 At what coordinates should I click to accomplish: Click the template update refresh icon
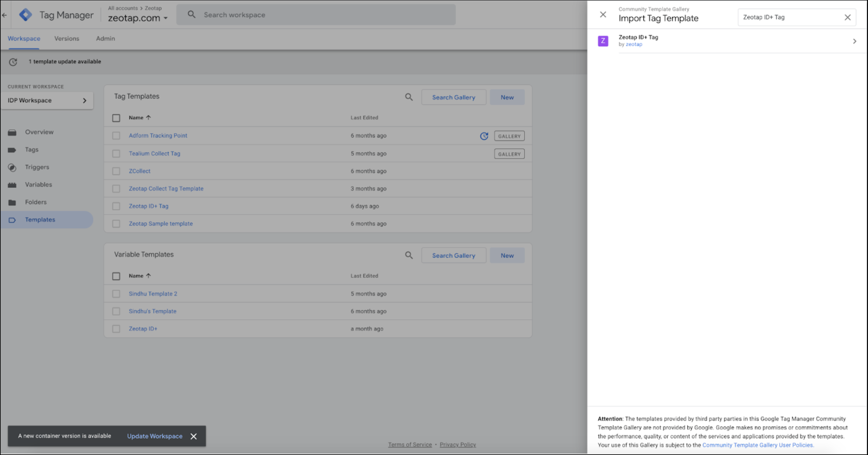click(13, 62)
